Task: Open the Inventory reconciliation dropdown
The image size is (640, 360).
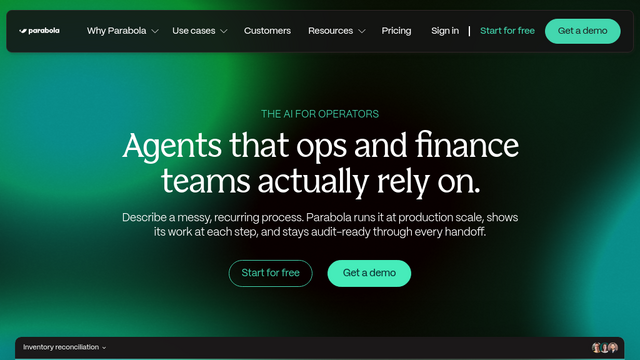Action: pyautogui.click(x=64, y=347)
